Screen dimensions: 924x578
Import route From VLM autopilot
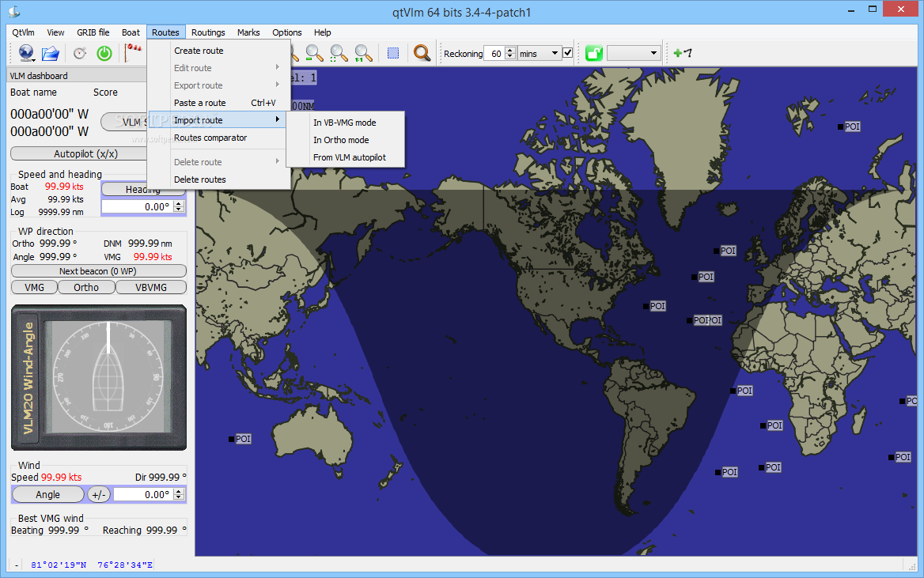[x=345, y=157]
